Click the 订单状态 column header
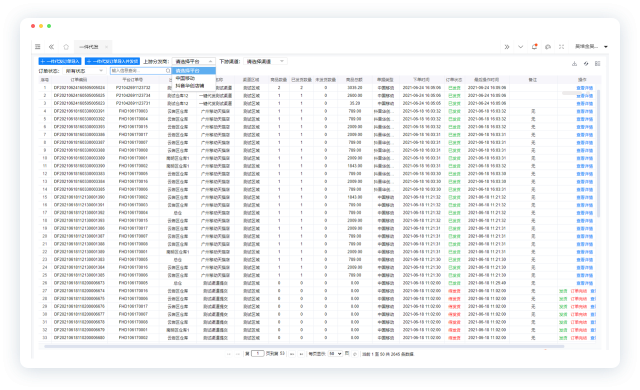Screen dimensions: 640x390 pos(454,80)
